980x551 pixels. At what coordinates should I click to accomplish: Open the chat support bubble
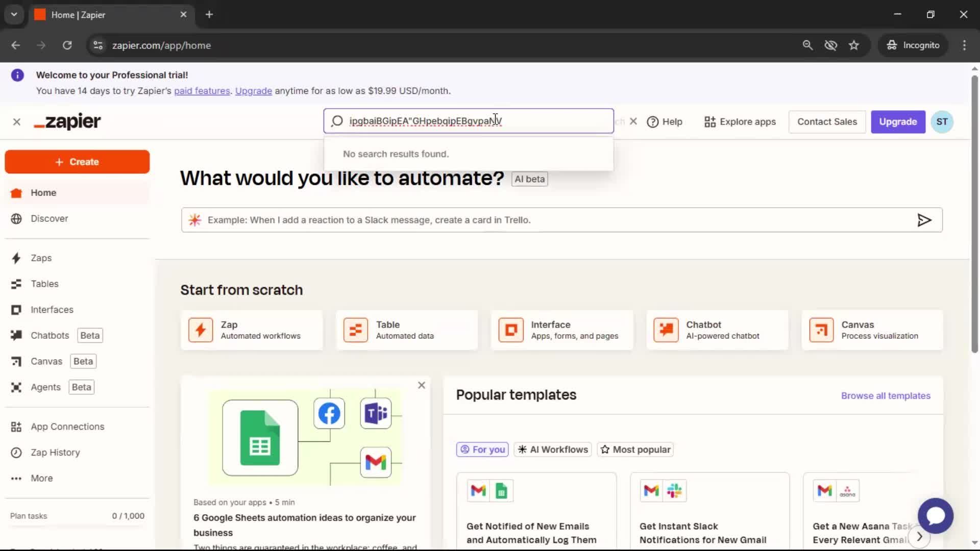click(x=935, y=516)
